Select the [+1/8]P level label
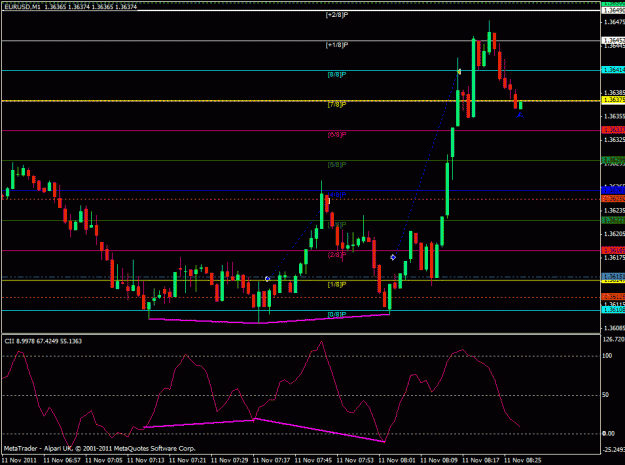 (337, 45)
